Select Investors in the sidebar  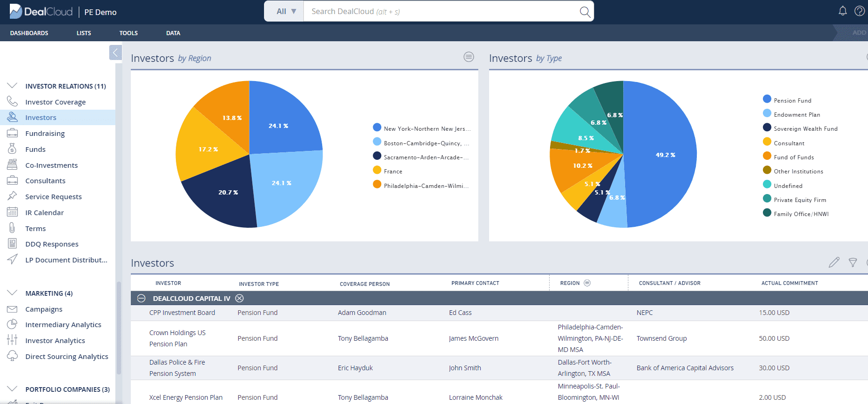click(x=58, y=117)
